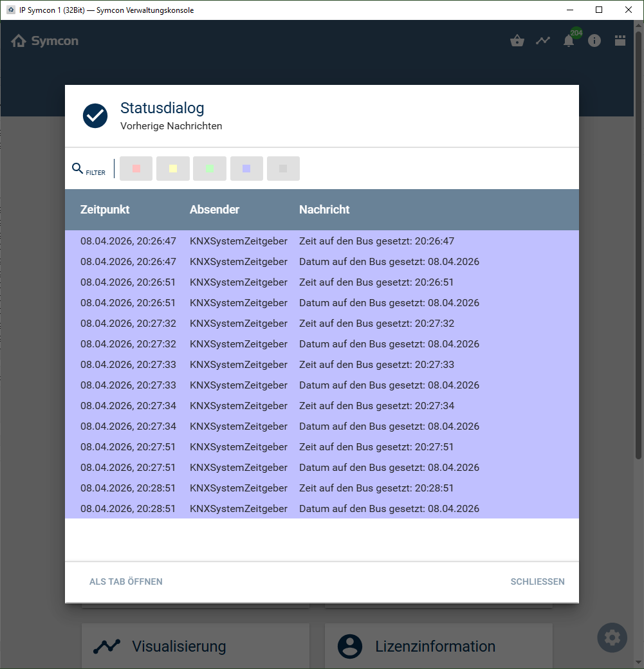Click the settings gear floating button

612,637
